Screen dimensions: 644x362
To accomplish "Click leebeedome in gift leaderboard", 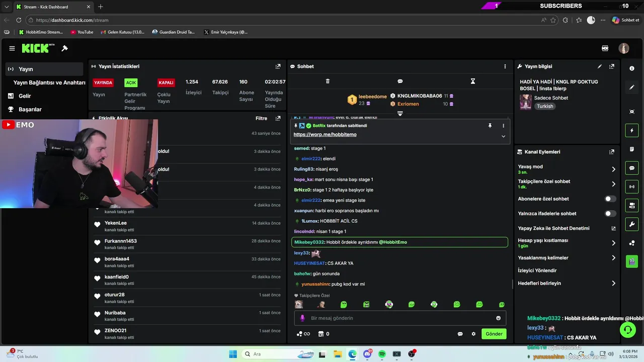I will coord(372,97).
